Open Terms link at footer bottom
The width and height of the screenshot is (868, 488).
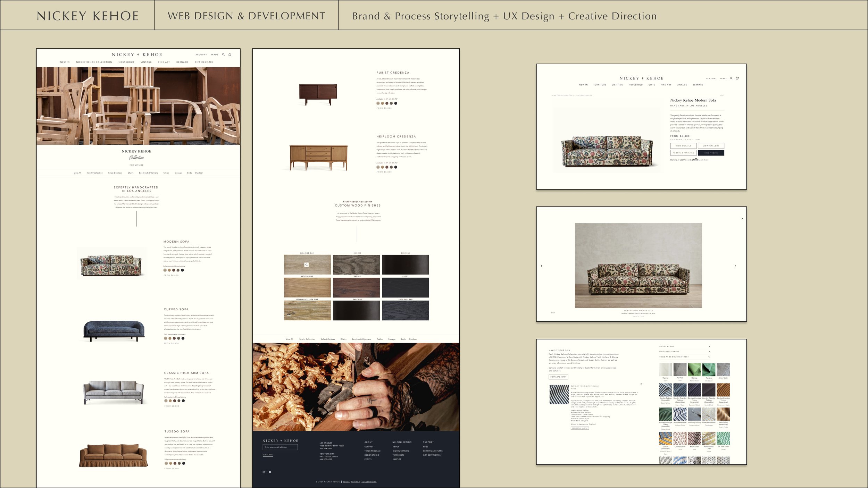tap(346, 482)
